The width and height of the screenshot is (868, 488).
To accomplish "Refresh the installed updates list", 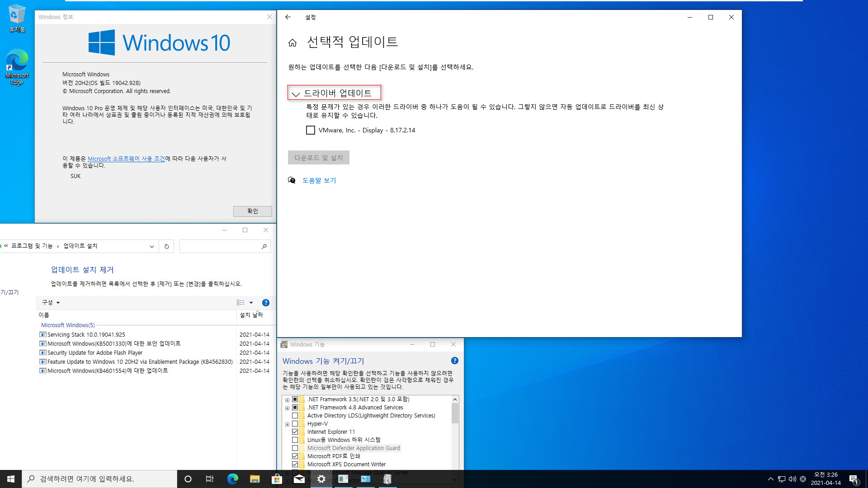I will point(166,246).
